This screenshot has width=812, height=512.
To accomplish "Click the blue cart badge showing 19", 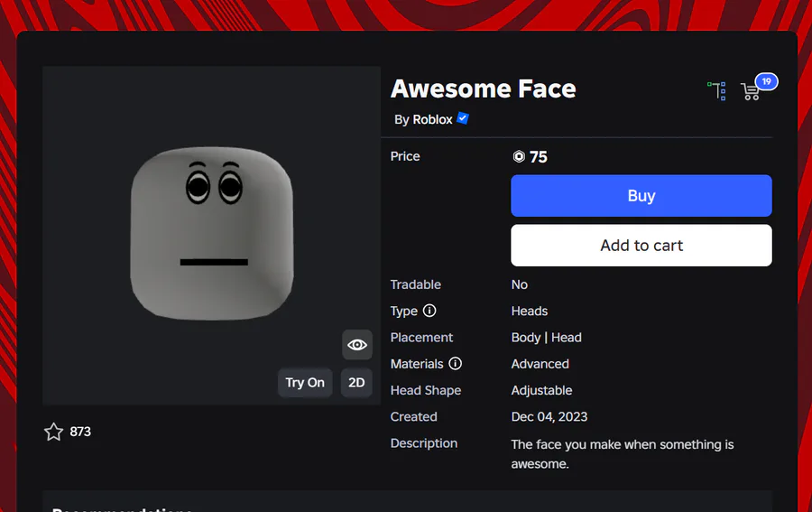I will coord(766,81).
